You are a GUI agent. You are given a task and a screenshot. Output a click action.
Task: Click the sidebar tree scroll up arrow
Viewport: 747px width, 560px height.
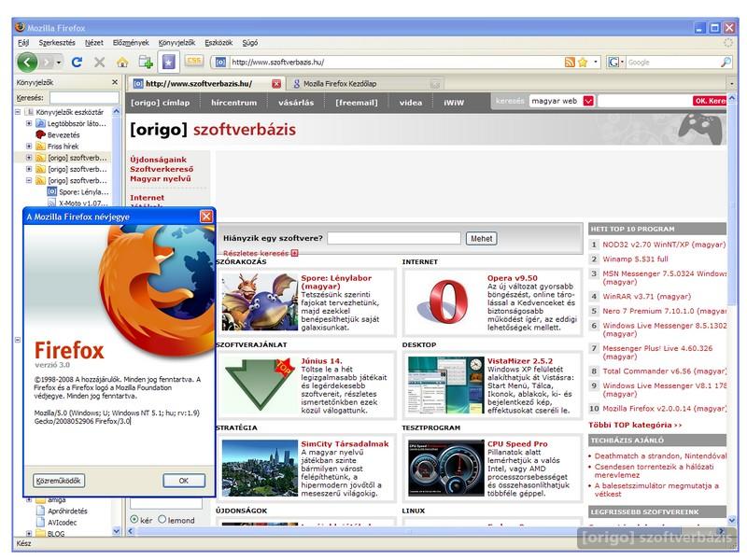pyautogui.click(x=116, y=111)
